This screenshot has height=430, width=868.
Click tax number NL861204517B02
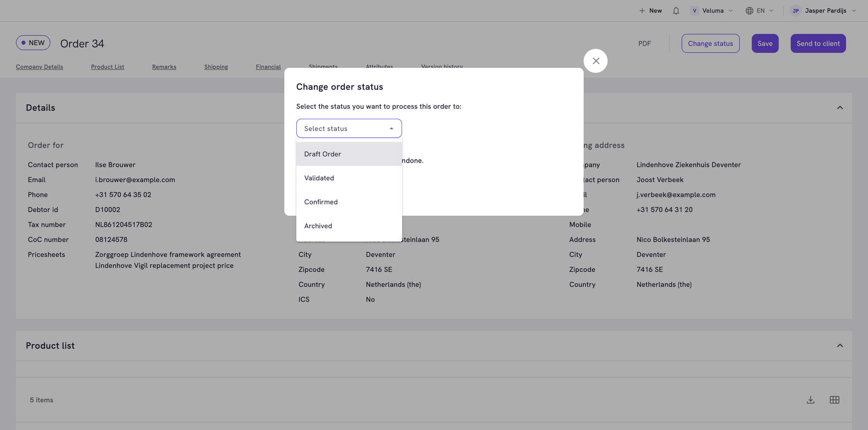[124, 224]
